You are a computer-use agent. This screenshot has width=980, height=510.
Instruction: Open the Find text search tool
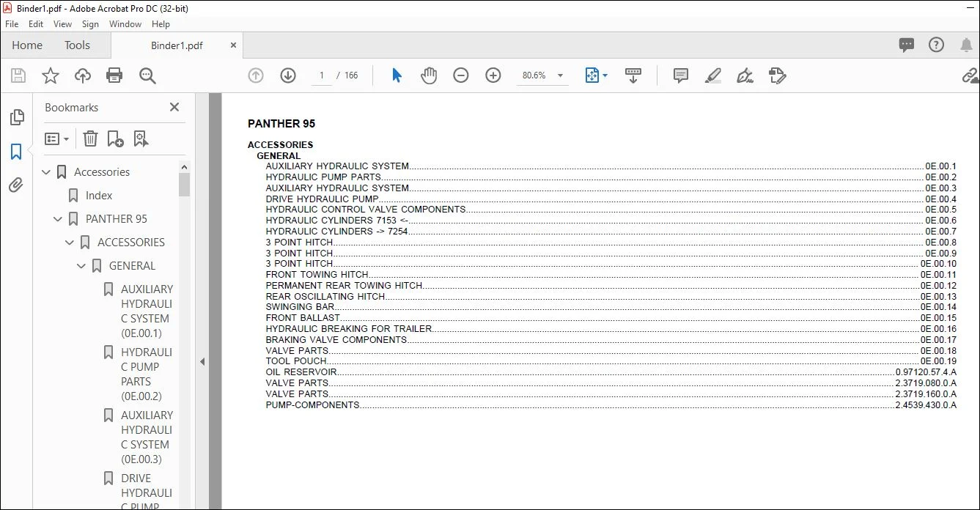click(147, 75)
